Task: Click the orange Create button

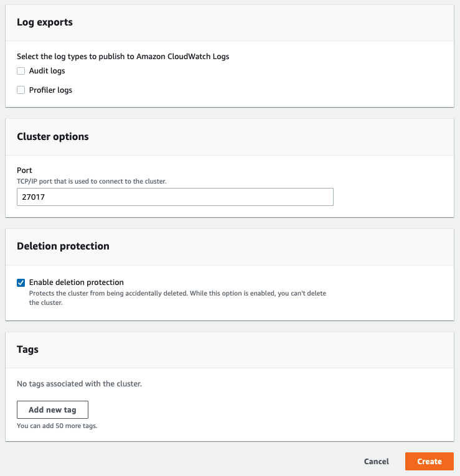Action: (429, 462)
